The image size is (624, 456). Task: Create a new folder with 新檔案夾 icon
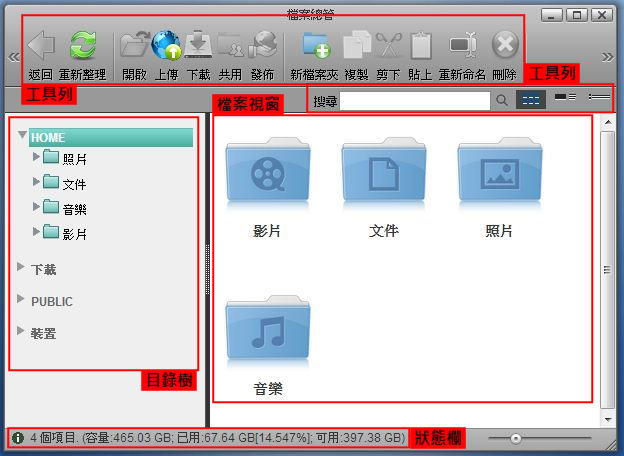(315, 46)
